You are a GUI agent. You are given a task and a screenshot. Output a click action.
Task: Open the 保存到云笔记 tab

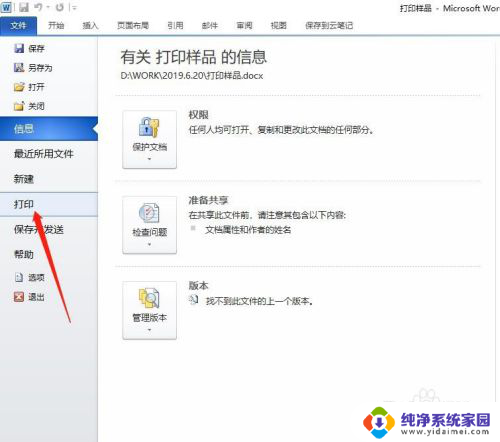(x=329, y=25)
